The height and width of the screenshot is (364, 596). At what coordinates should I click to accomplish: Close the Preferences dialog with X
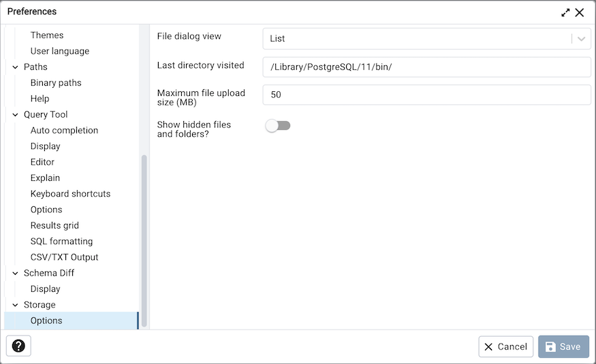(580, 12)
